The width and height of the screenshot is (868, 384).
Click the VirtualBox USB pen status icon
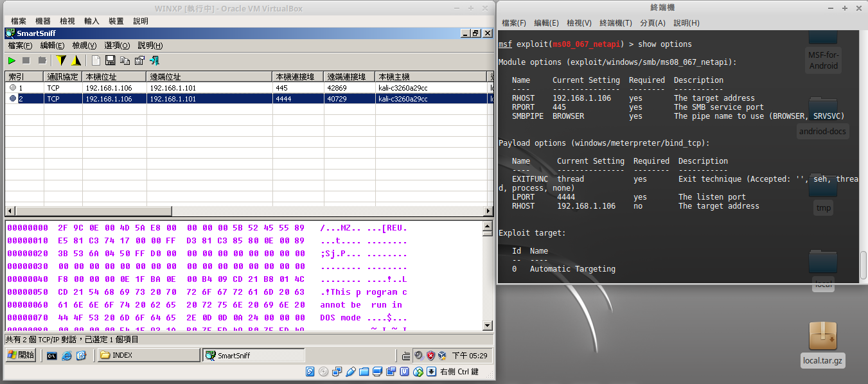[351, 371]
